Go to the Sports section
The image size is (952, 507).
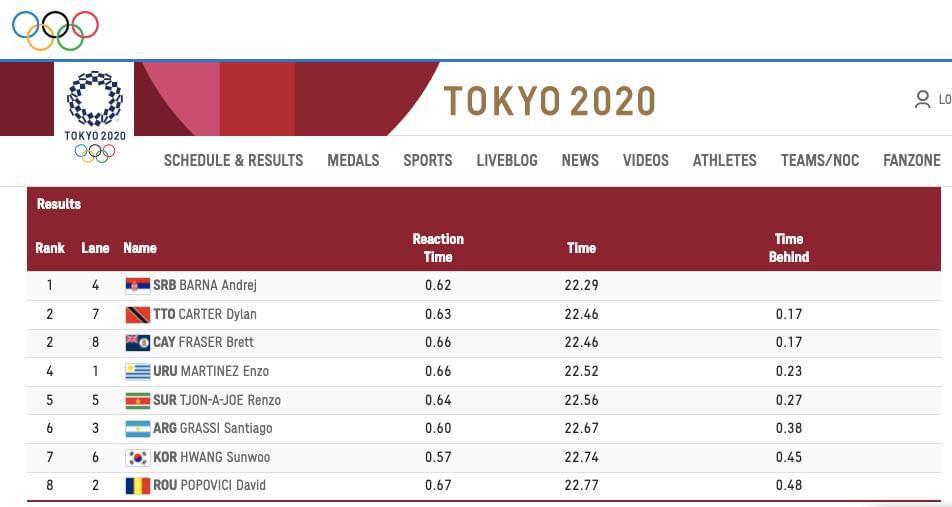click(427, 160)
